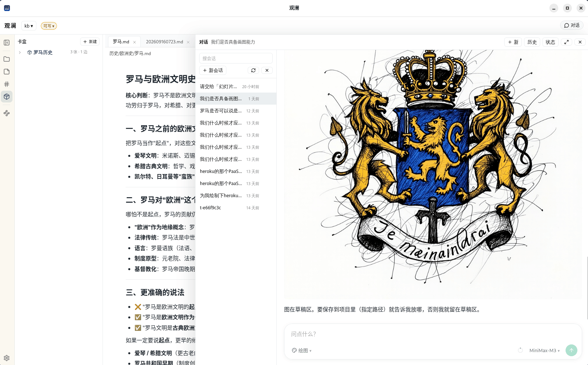Close the 罗马.md tab
The height and width of the screenshot is (365, 588).
(135, 42)
